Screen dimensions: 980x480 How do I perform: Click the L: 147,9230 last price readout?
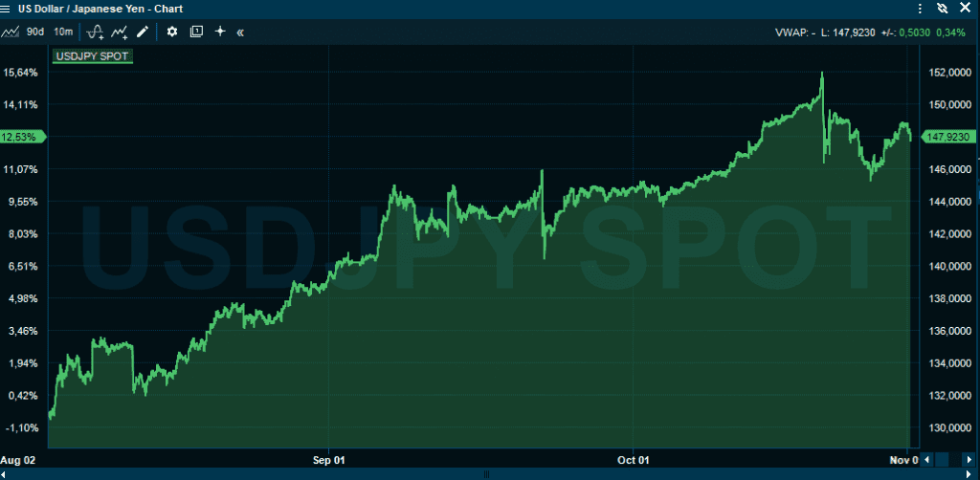point(848,33)
